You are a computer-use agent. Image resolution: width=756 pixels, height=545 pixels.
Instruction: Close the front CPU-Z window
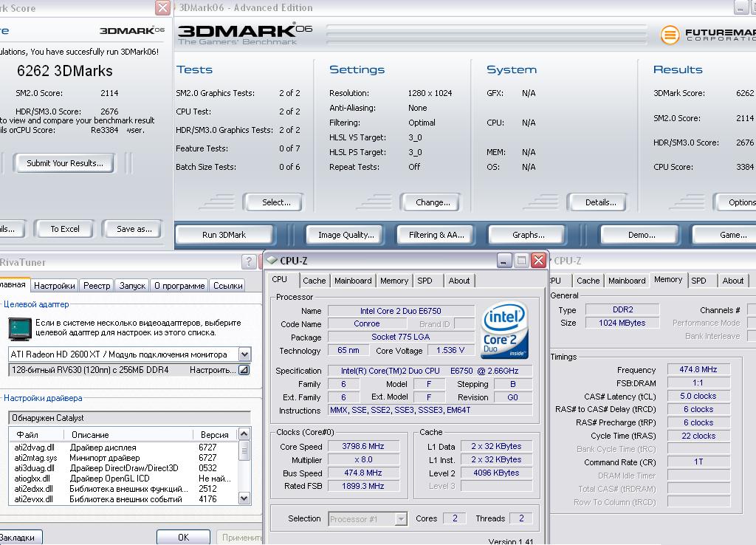coord(538,261)
